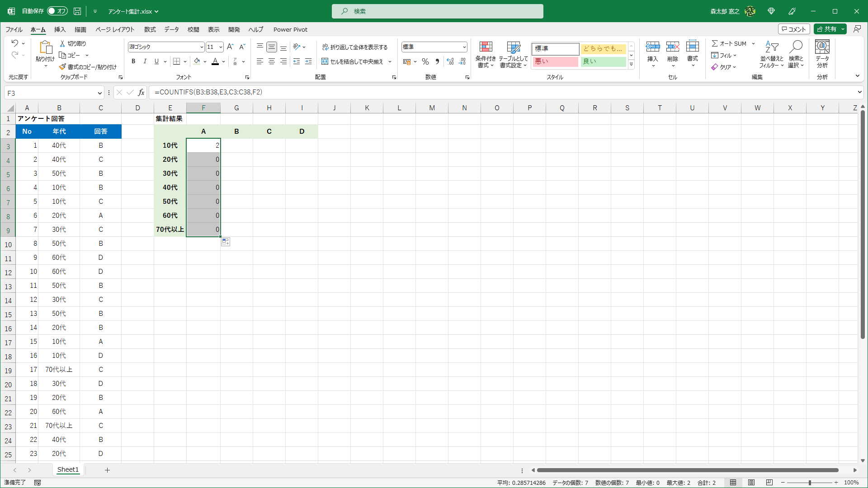
Task: Open the Data ribbon tab
Action: (171, 29)
